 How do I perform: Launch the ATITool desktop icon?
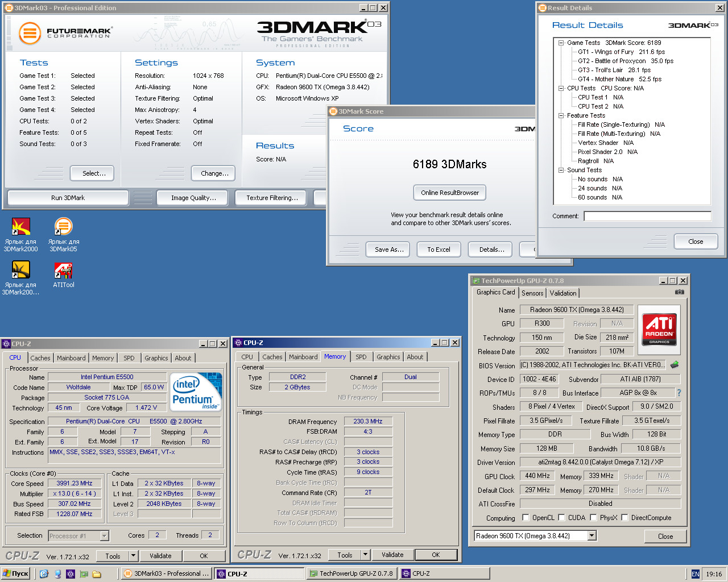pos(63,275)
